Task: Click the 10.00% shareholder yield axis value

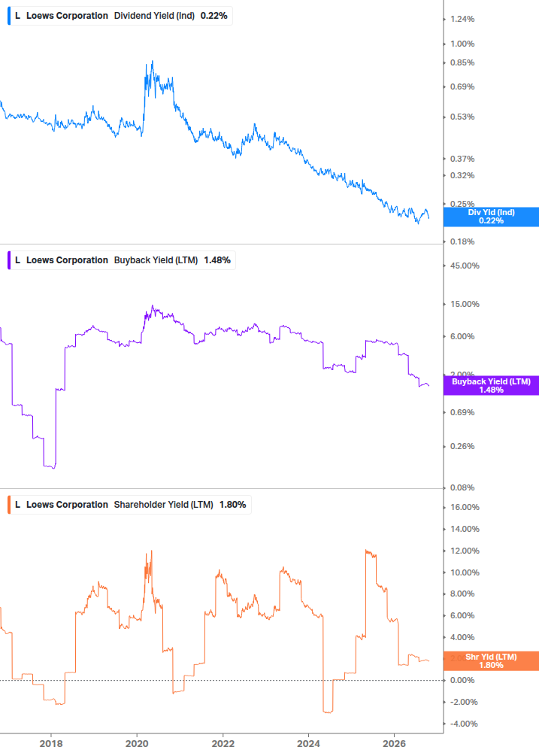Action: pos(465,572)
